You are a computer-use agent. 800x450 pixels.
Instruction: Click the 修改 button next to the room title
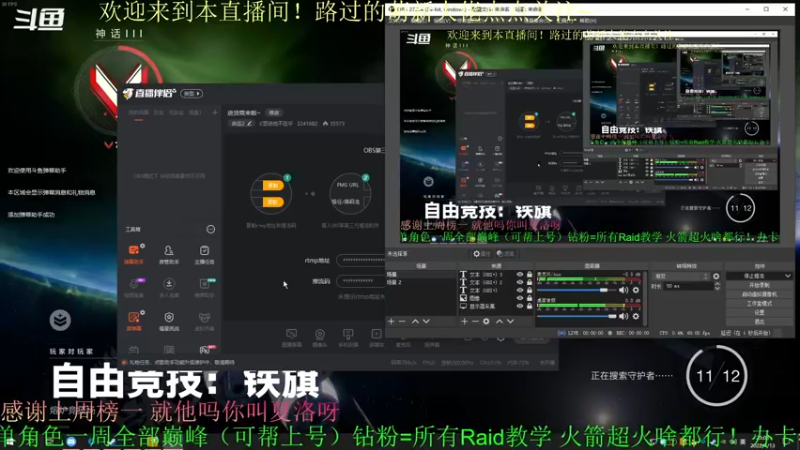click(x=274, y=113)
